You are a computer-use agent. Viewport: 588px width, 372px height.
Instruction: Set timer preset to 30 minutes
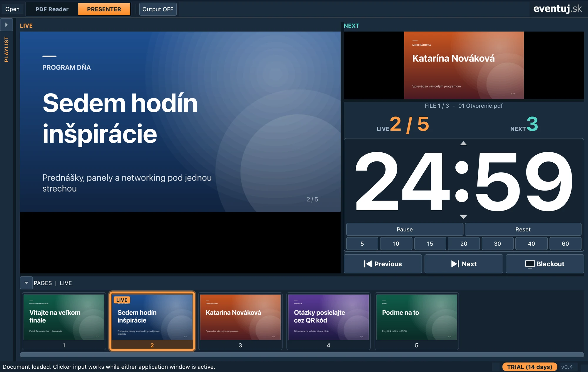coord(497,244)
